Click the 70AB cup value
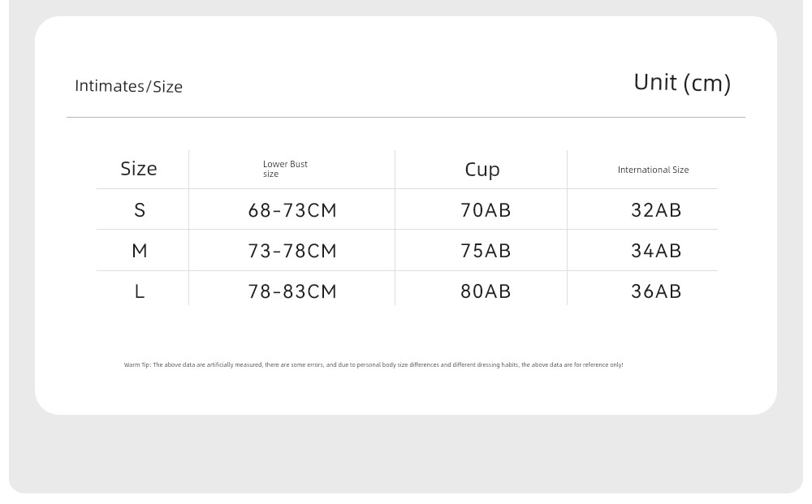 pos(486,210)
